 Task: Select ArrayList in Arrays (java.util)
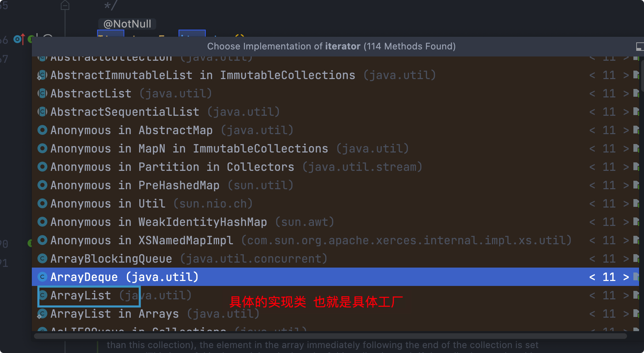click(335, 314)
